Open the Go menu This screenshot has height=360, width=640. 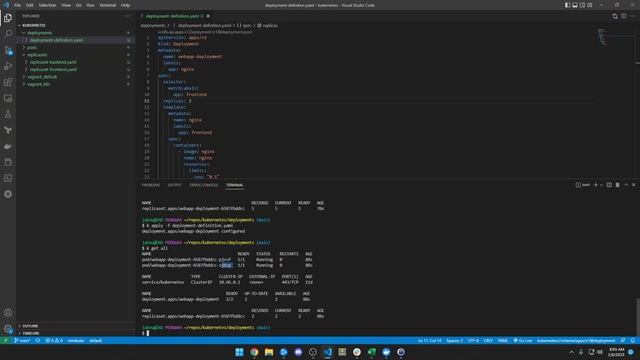pos(79,5)
